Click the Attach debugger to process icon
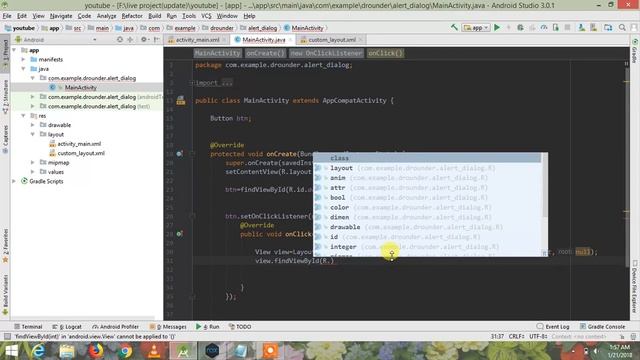 coord(556,27)
